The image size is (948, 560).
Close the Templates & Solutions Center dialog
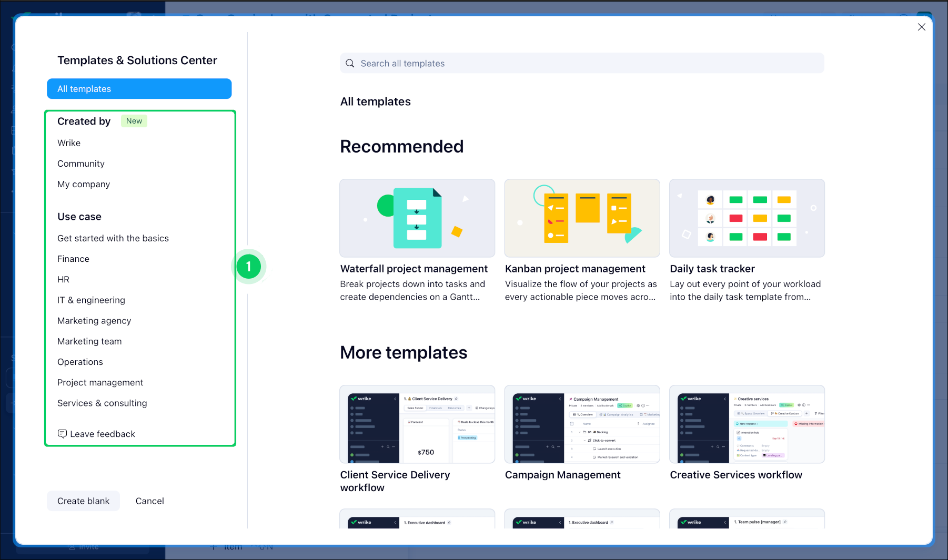(x=921, y=27)
